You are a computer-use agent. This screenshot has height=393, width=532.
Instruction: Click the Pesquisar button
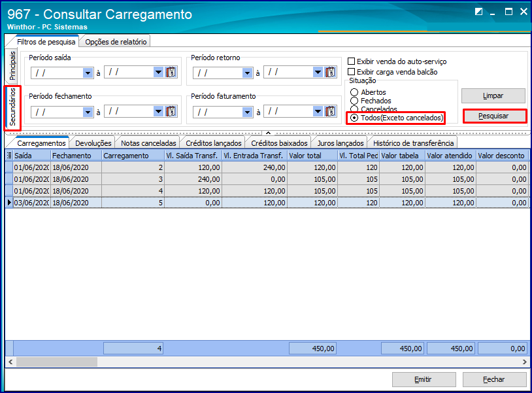click(494, 116)
